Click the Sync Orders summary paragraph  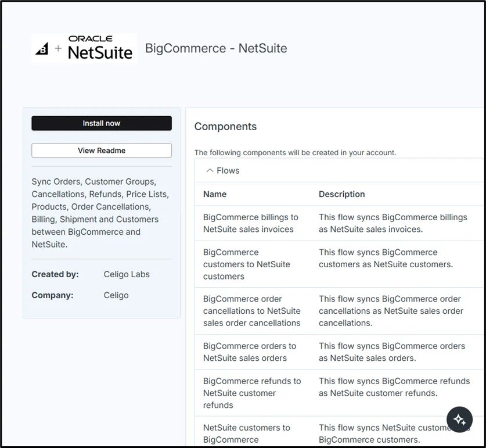coord(100,213)
